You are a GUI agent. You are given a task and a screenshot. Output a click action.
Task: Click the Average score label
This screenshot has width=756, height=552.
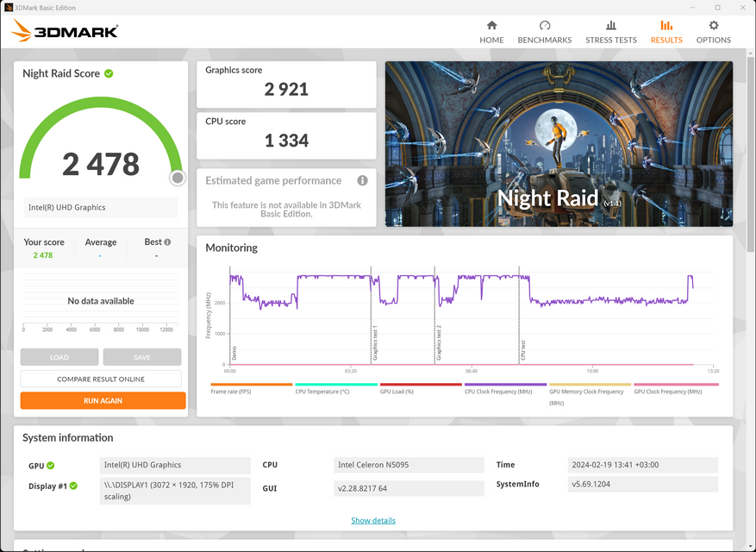click(101, 242)
